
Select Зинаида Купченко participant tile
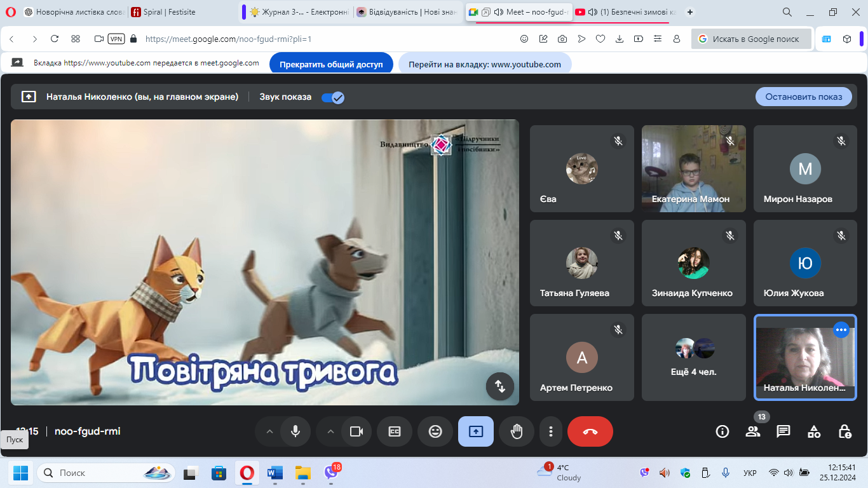pos(694,263)
